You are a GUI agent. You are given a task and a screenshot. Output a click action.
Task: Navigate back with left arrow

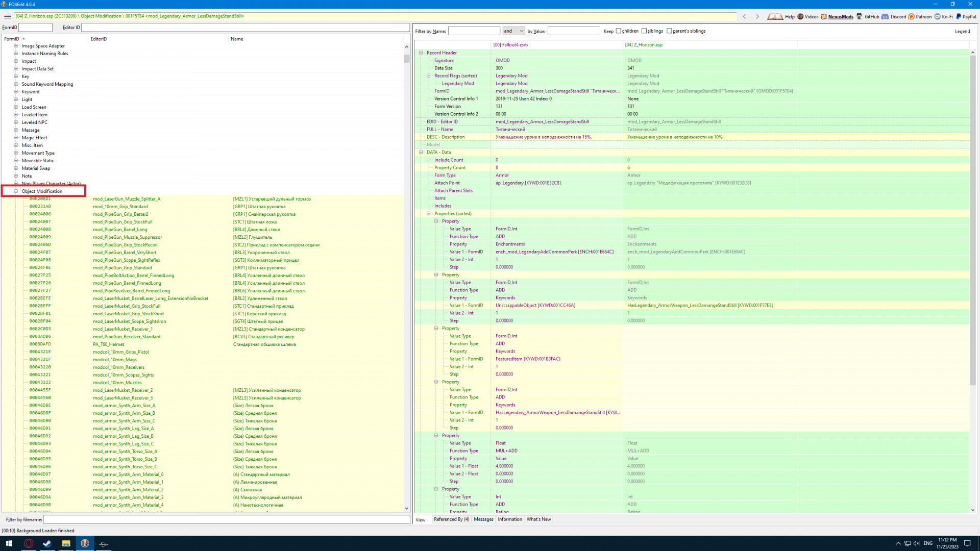(x=745, y=16)
